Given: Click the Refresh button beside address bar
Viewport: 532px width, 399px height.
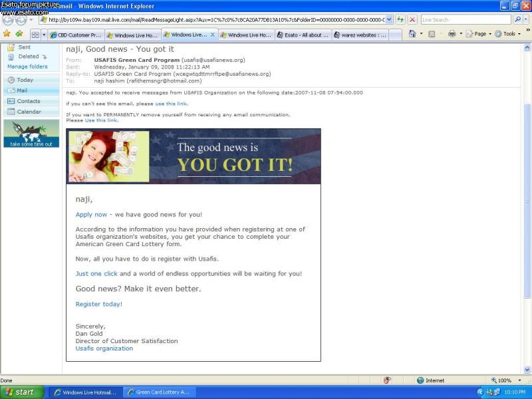Looking at the screenshot, I should [400, 20].
